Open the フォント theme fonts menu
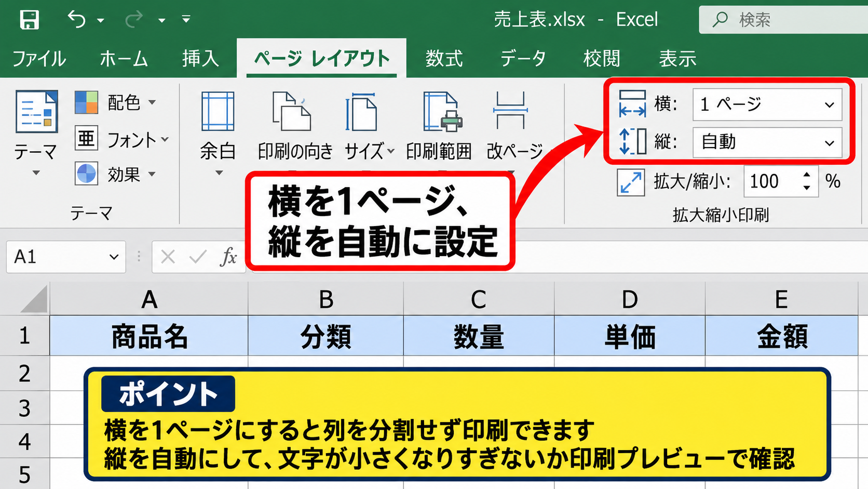868x489 pixels. (x=122, y=139)
